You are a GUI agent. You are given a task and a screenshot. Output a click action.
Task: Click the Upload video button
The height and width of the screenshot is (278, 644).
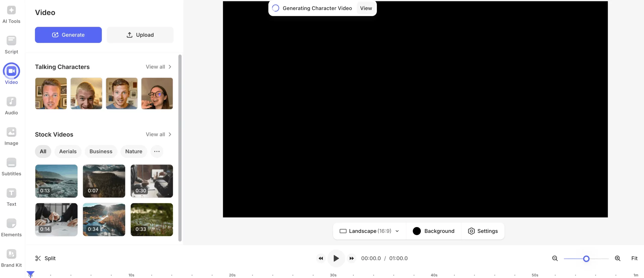point(140,35)
